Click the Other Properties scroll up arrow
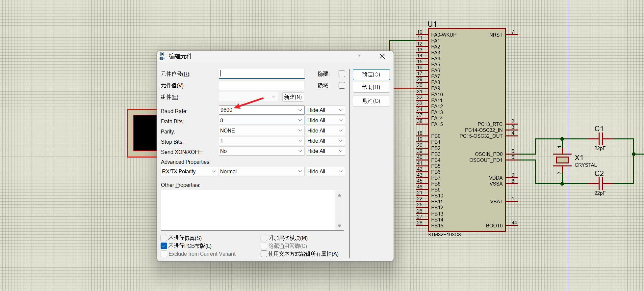The image size is (644, 291). click(x=339, y=195)
